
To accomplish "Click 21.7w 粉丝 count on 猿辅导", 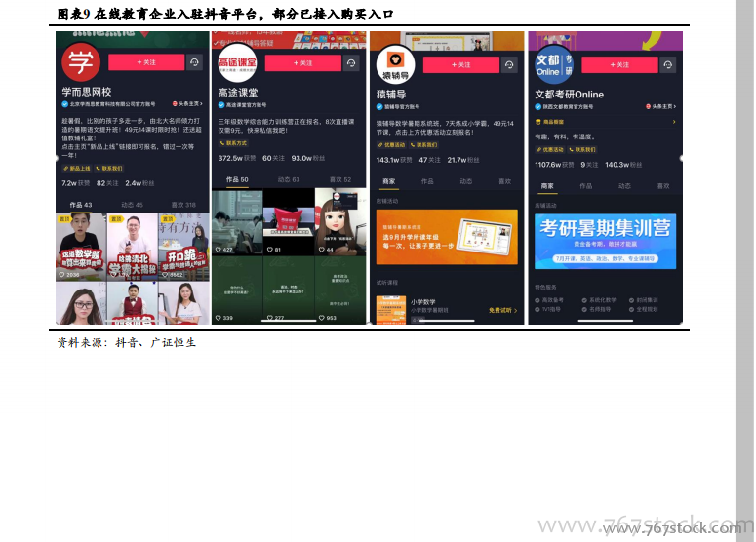I will tap(463, 160).
